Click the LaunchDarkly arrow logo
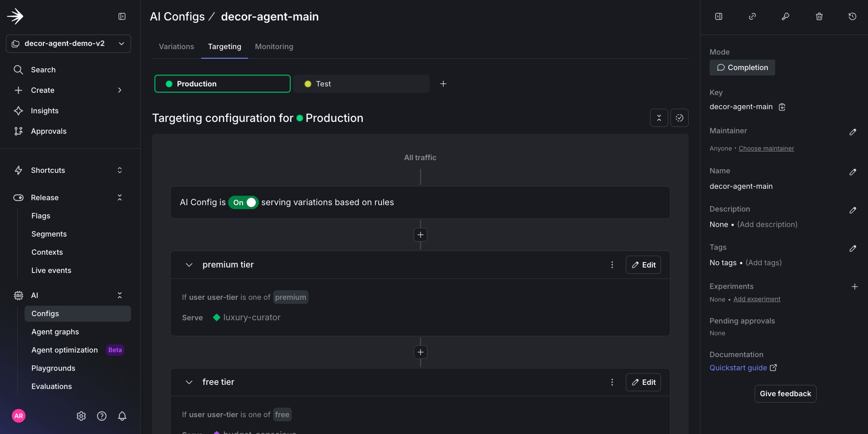Image resolution: width=868 pixels, height=434 pixels. [15, 16]
